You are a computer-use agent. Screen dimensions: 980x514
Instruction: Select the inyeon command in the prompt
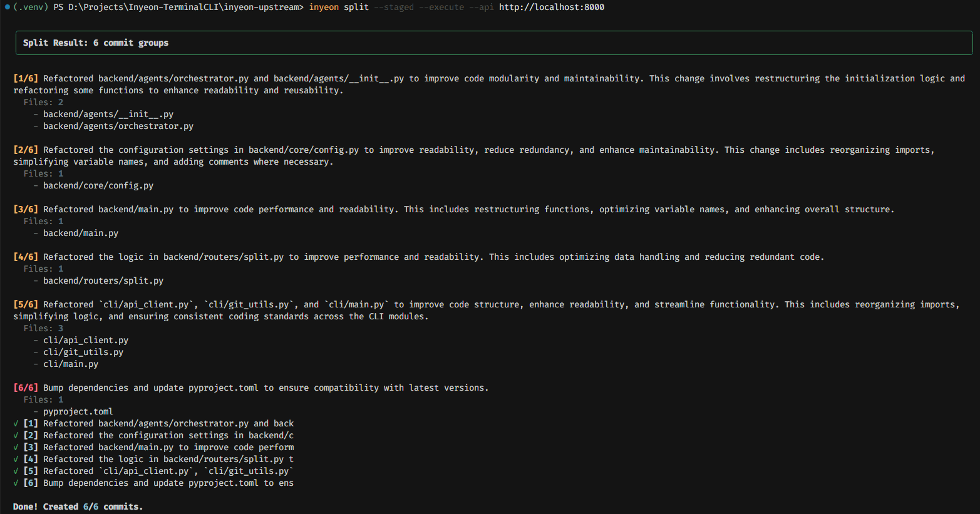323,7
